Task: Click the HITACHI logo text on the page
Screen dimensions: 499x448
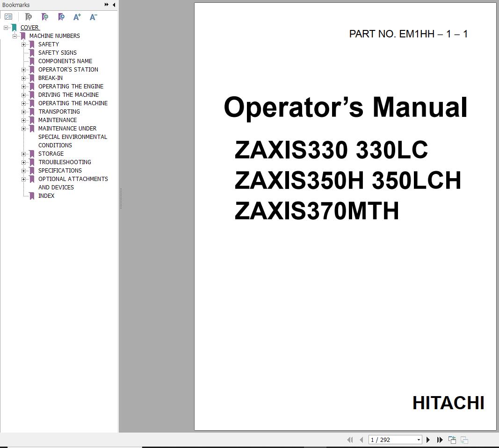Action: pos(448,403)
